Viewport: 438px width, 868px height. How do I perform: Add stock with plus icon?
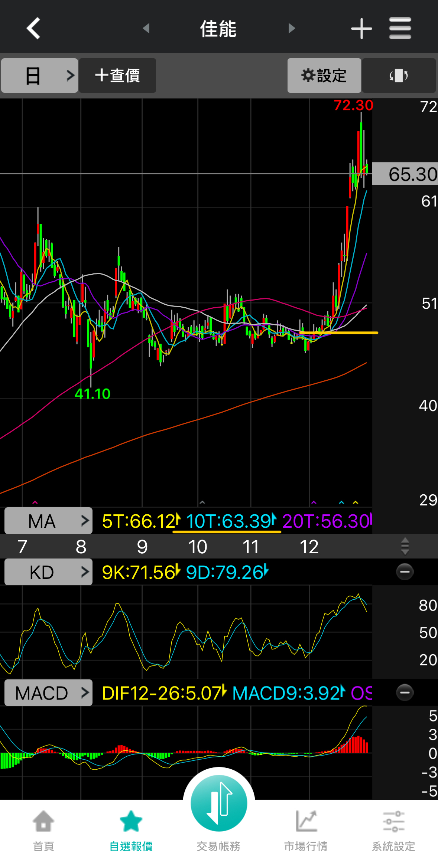[x=361, y=29]
